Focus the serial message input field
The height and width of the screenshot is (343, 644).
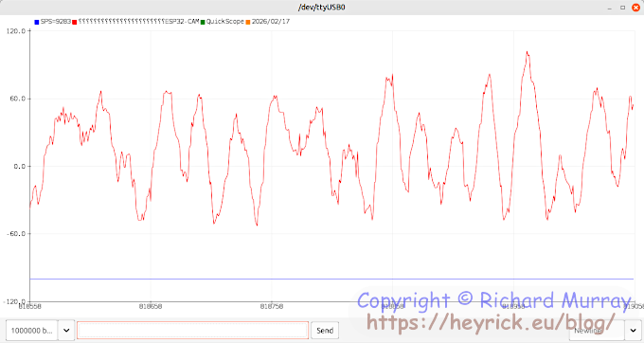coord(192,331)
